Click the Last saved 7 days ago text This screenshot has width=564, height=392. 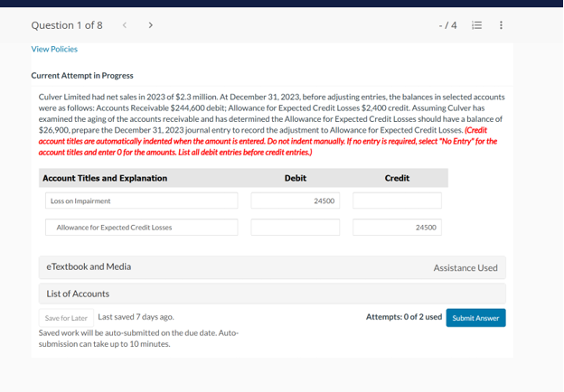pyautogui.click(x=136, y=317)
